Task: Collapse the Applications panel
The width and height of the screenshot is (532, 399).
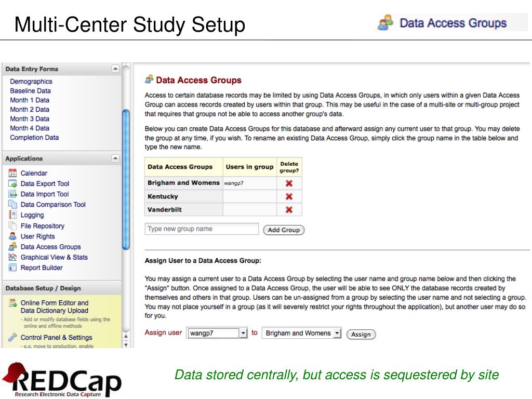Action: tap(115, 158)
